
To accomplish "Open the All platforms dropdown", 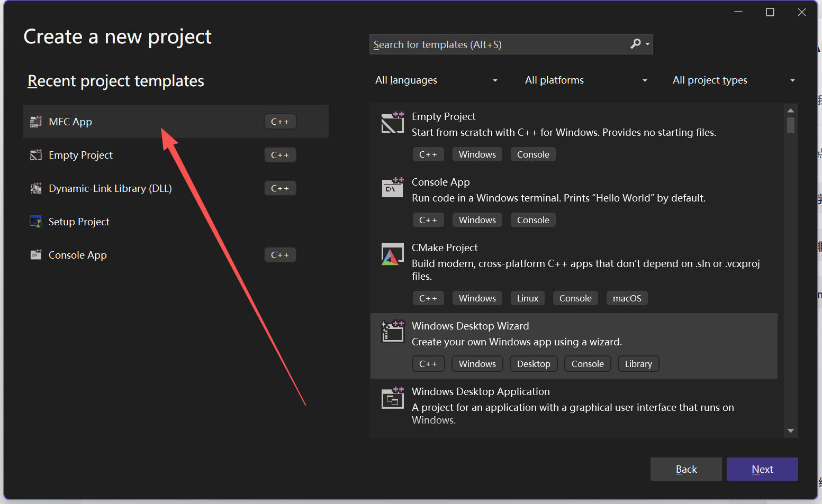I will pos(586,80).
